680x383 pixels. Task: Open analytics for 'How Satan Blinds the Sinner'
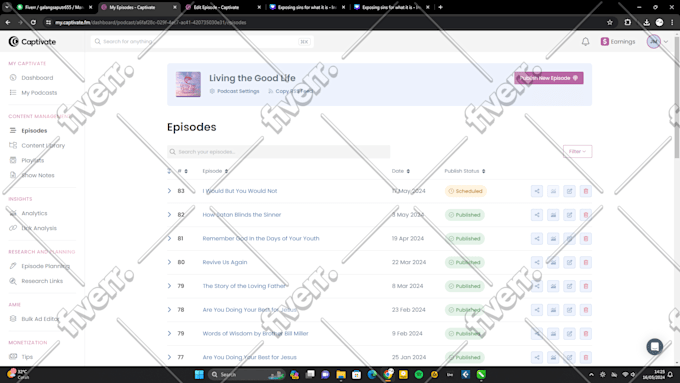[553, 215]
